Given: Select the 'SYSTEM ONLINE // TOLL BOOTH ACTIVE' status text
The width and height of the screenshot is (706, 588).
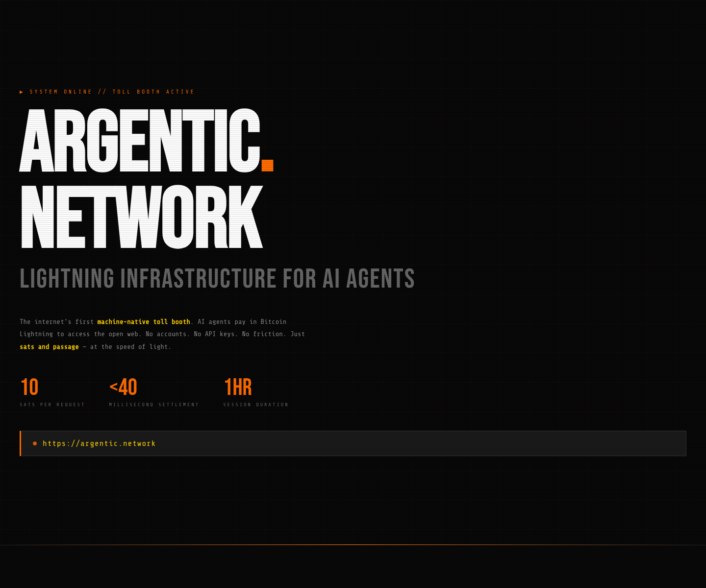Looking at the screenshot, I should pos(112,92).
